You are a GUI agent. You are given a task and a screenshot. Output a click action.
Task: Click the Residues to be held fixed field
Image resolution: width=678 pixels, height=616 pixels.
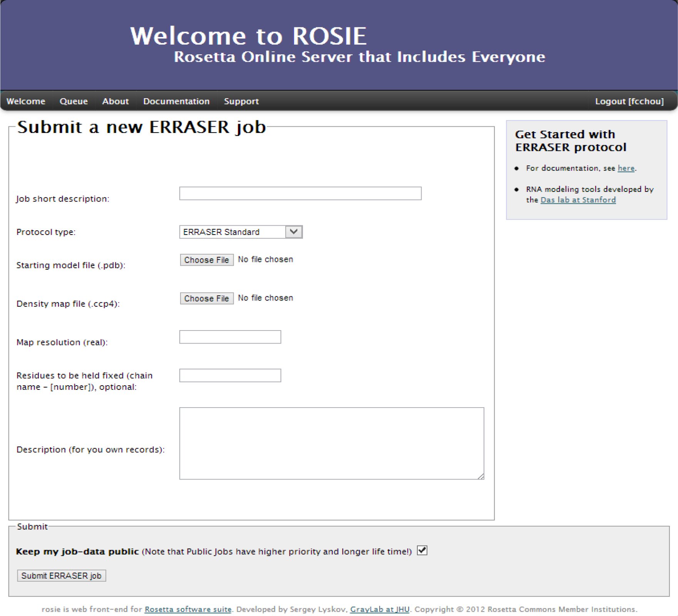tap(230, 375)
